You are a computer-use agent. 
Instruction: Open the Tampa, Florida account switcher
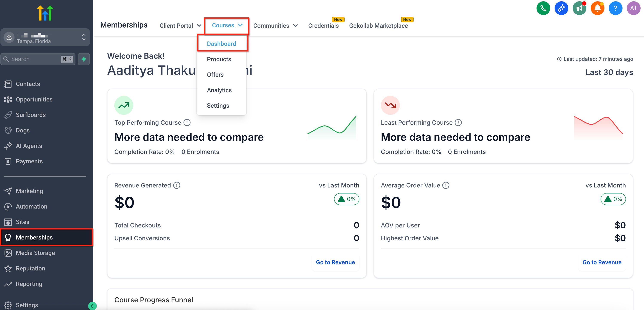tap(45, 37)
